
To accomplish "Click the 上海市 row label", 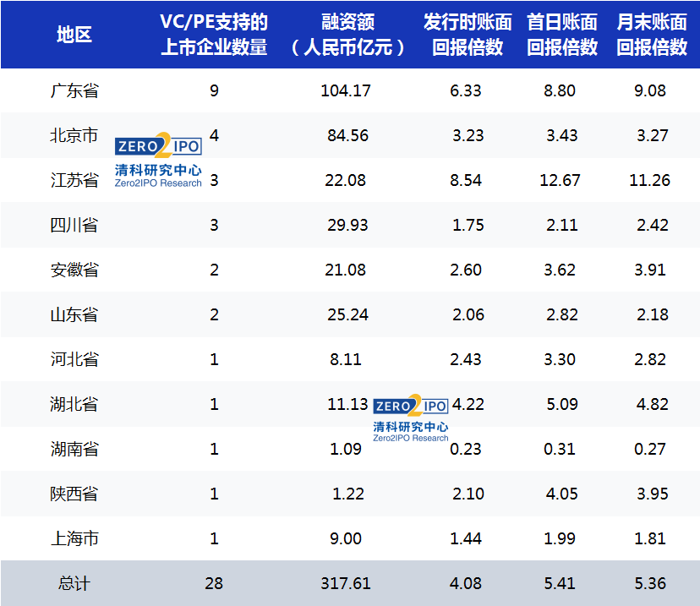I will pos(74,538).
